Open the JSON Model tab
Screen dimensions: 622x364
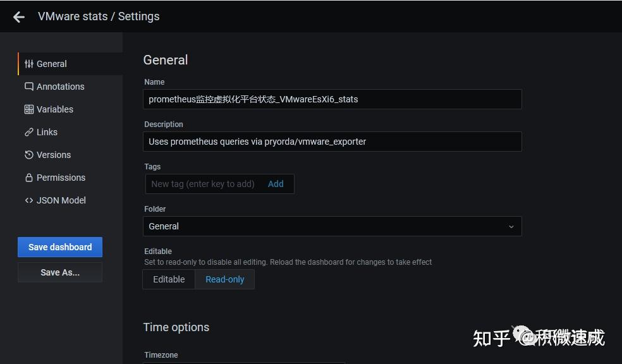coord(61,200)
